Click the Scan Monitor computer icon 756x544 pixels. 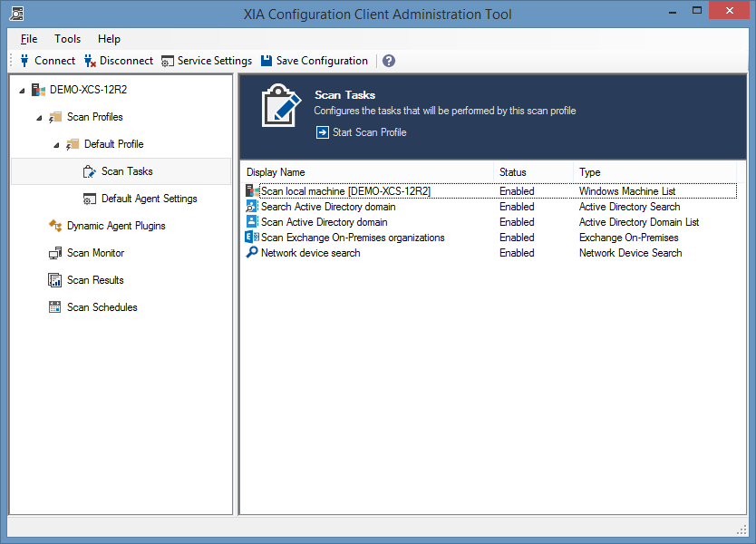(55, 253)
